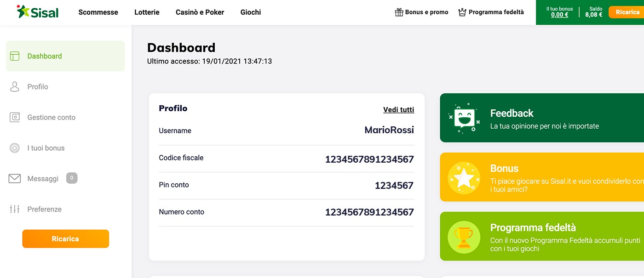Screen dimensions: 644x278
Task: Click the Bonus star icon on yellow card
Action: [x=464, y=177]
